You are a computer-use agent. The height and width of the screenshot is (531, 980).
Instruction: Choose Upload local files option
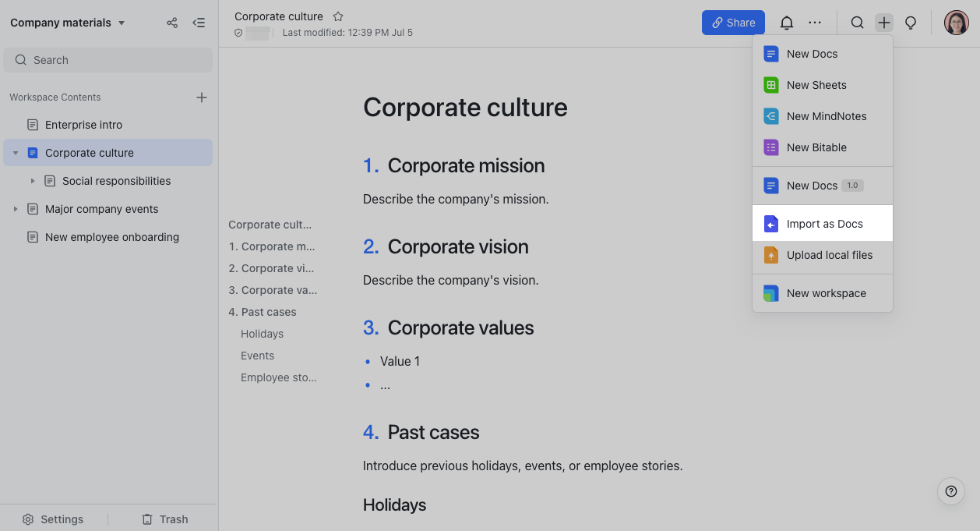tap(829, 255)
